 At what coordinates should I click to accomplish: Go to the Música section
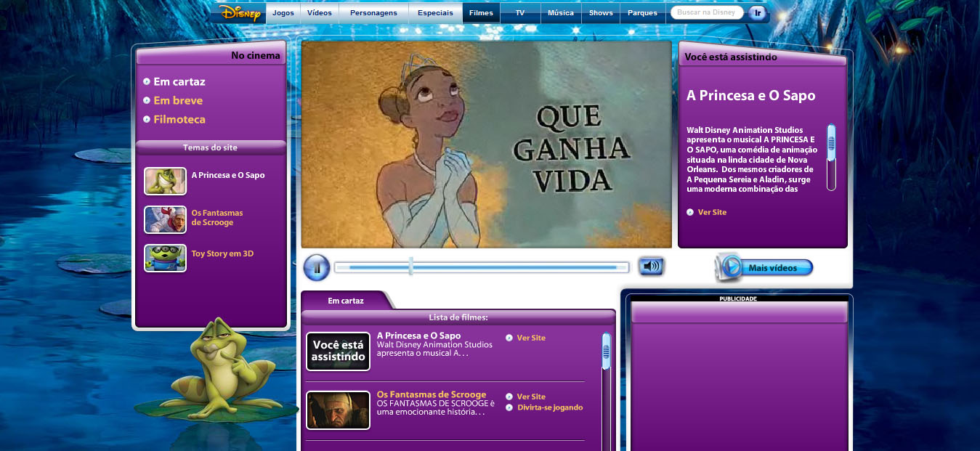click(561, 13)
